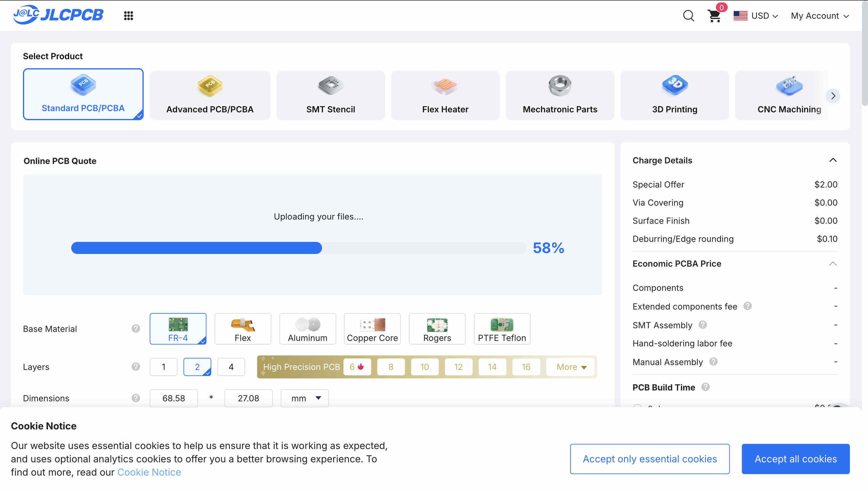Switch to Advanced PCB/PCBA product tab

point(209,95)
